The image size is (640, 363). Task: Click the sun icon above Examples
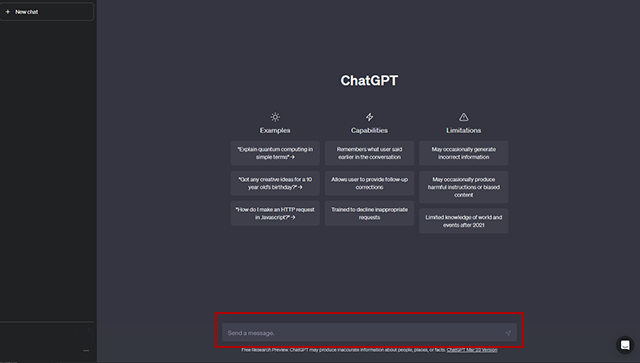[x=275, y=117]
